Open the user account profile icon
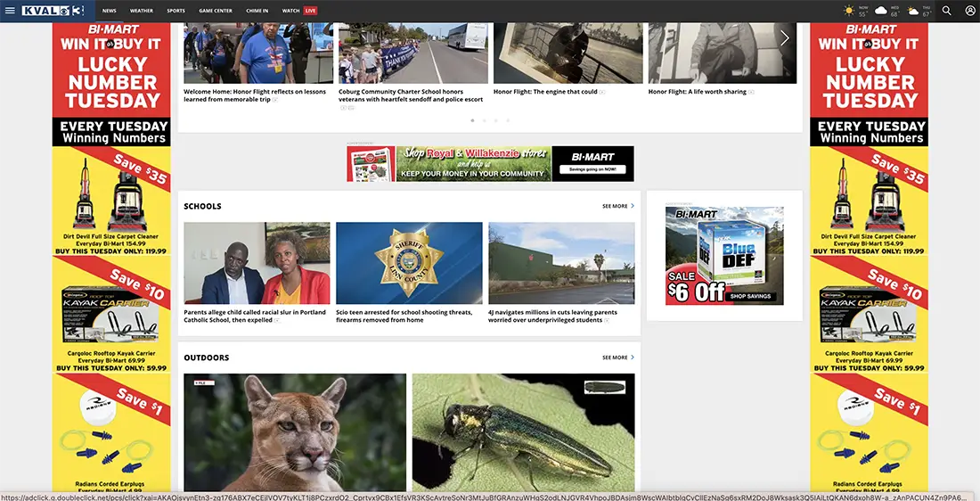The image size is (980, 501). 970,11
